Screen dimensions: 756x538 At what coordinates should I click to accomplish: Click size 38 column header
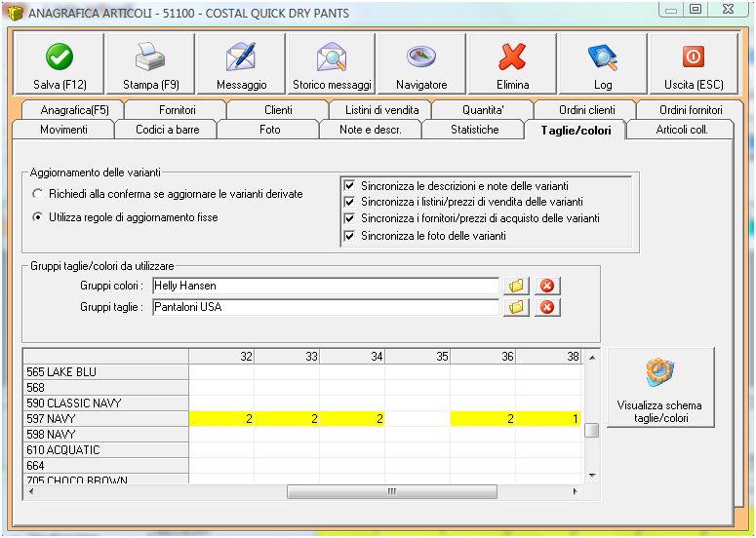[x=548, y=357]
